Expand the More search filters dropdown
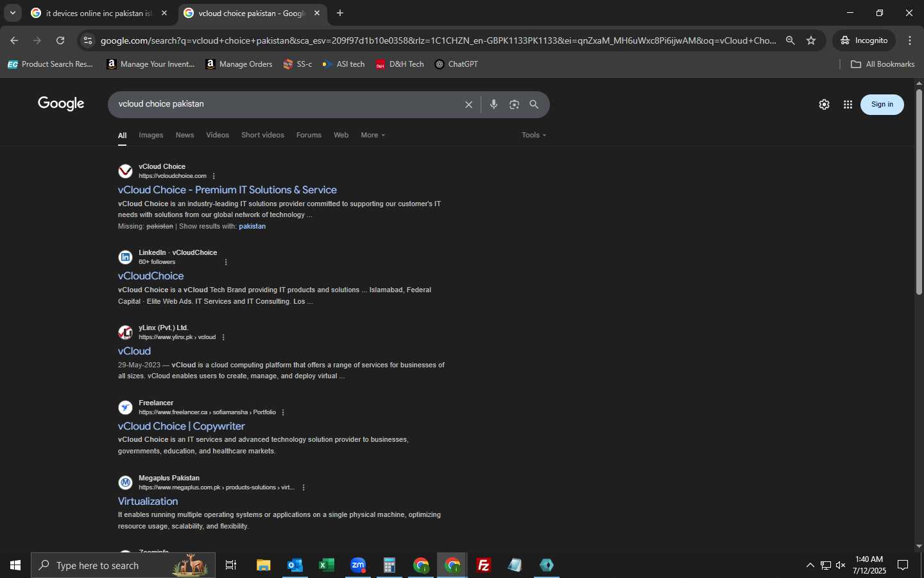 coord(373,136)
